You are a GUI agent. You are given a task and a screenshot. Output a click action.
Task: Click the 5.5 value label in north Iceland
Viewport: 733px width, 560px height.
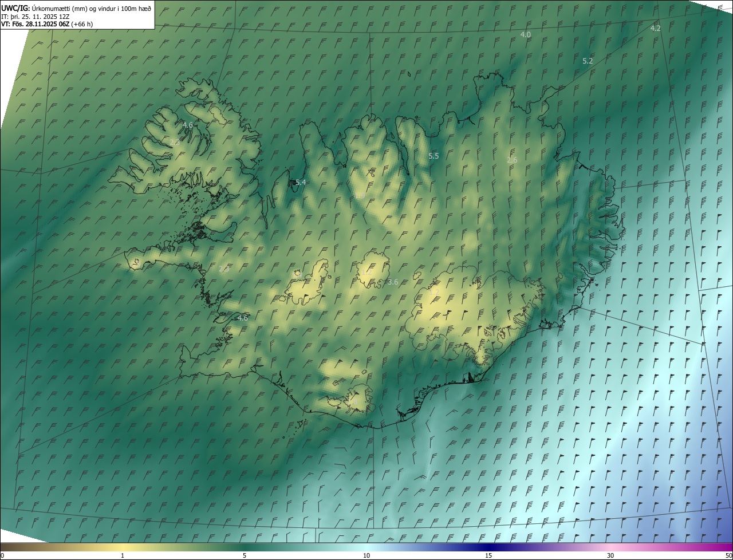click(434, 156)
